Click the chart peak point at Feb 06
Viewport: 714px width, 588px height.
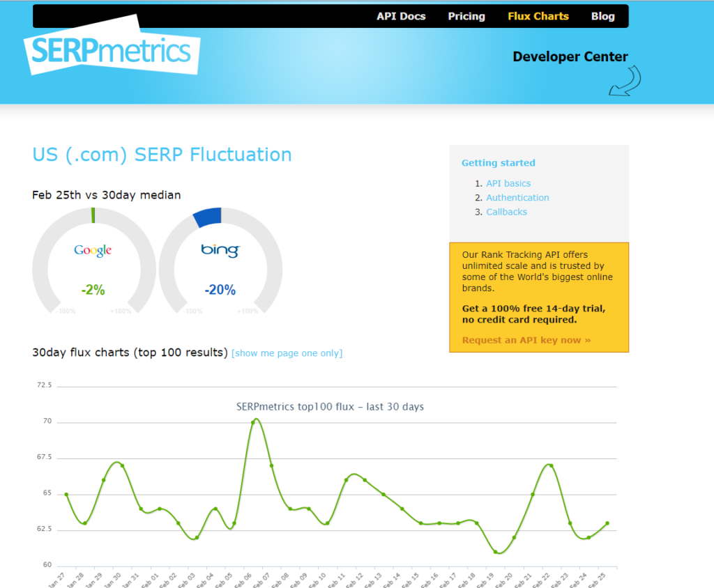click(253, 423)
